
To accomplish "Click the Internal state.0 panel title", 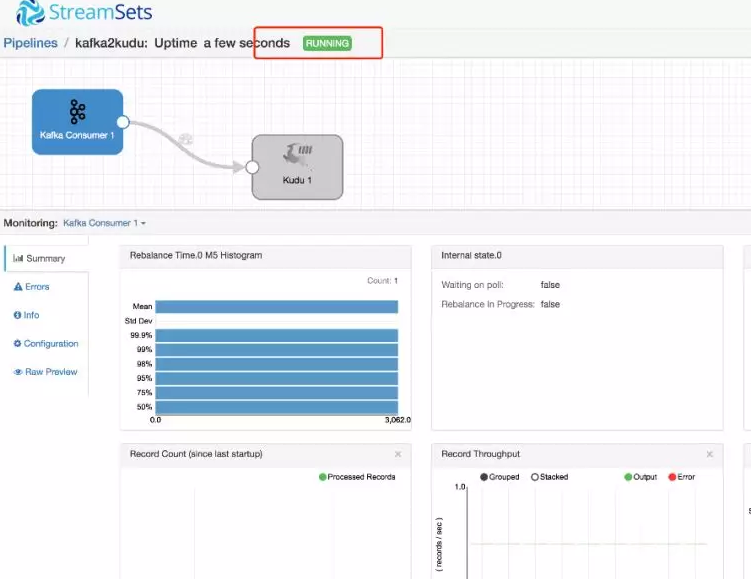I will (x=471, y=255).
